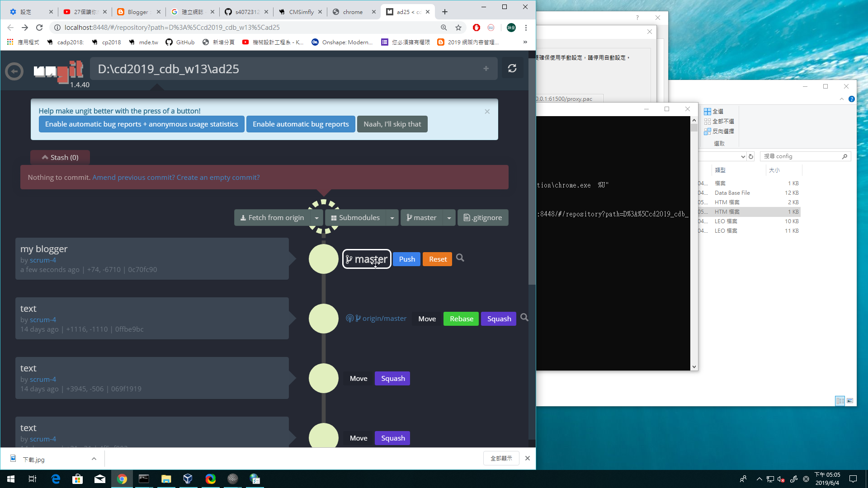Switch to the Blogger tab
Image resolution: width=868 pixels, height=488 pixels.
[138, 12]
